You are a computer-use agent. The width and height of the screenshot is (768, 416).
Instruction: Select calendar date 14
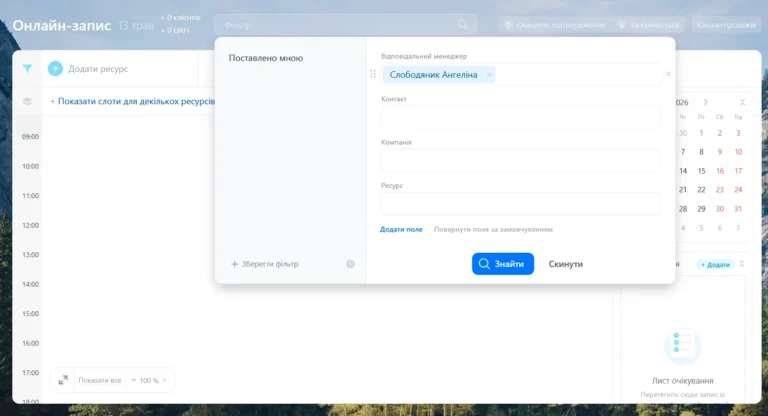(683, 171)
